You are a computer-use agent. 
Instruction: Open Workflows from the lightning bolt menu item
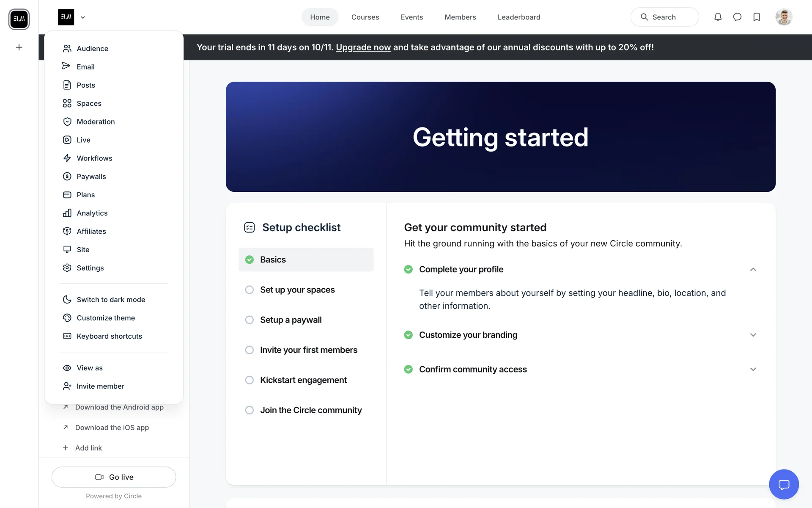point(94,158)
